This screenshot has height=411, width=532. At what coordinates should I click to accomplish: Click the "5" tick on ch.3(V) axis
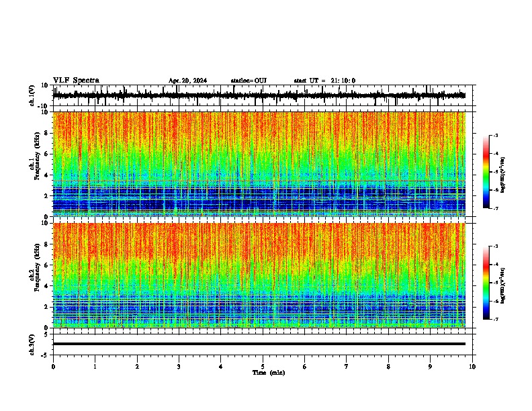pos(46,334)
